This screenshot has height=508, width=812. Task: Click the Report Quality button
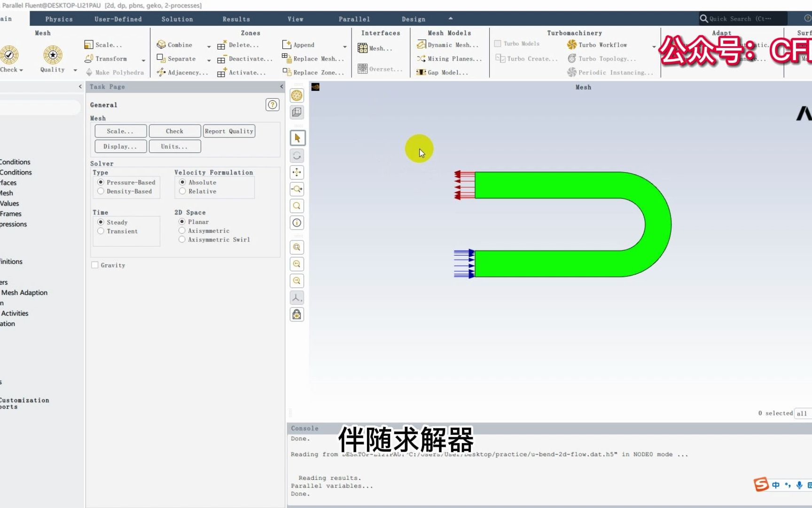tap(229, 131)
